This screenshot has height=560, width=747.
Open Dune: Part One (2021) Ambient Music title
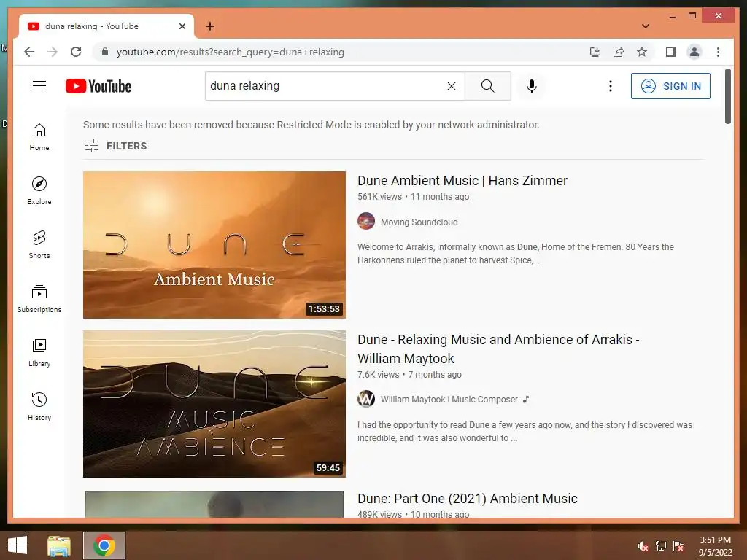click(x=468, y=499)
